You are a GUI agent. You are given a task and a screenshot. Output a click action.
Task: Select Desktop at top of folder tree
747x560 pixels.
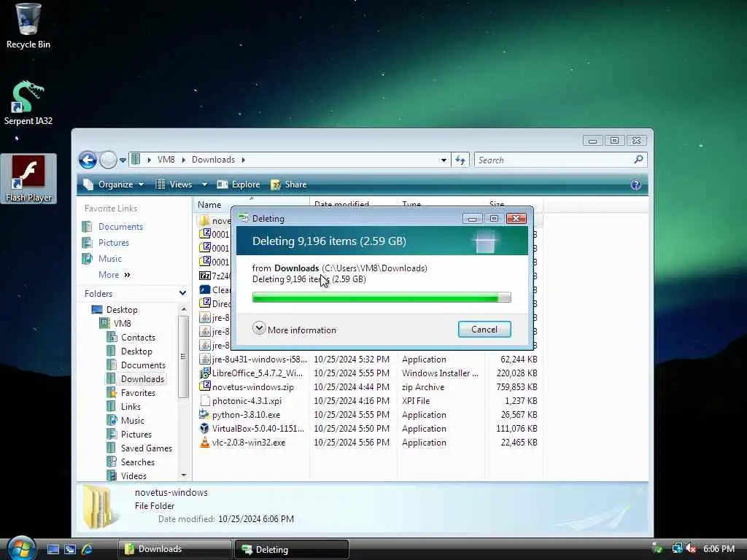coord(115,309)
